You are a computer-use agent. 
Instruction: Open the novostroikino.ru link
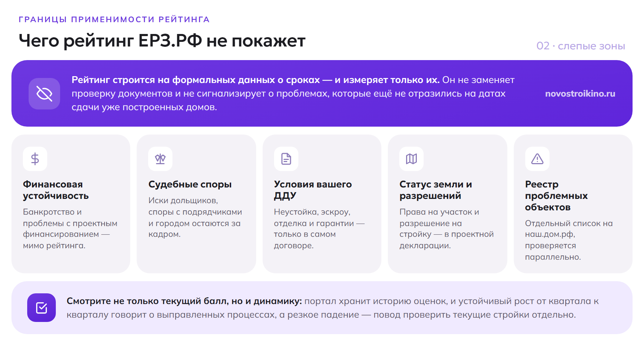click(x=580, y=94)
